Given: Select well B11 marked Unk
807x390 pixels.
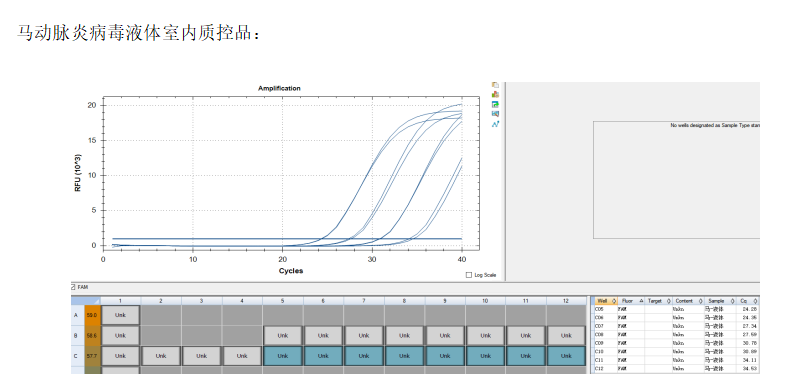Looking at the screenshot, I should [x=525, y=335].
